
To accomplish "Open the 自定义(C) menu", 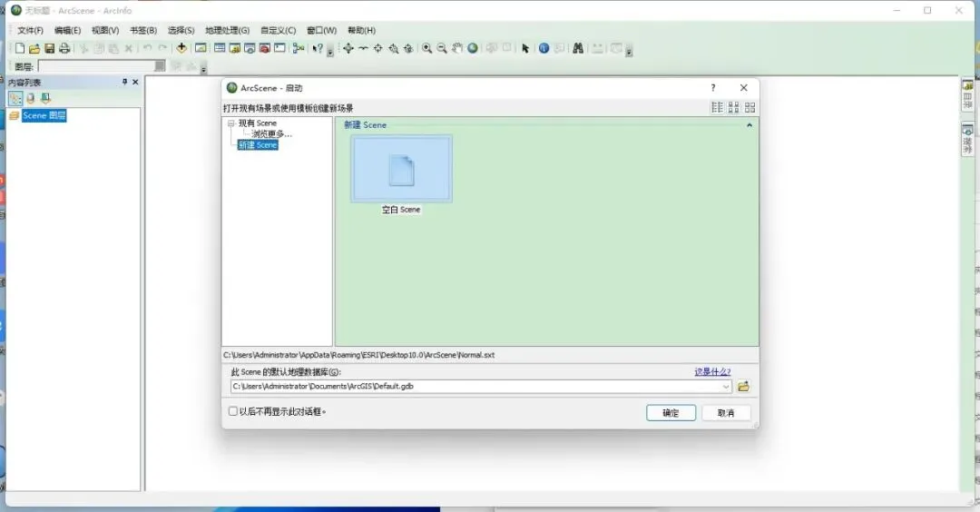I will [279, 30].
